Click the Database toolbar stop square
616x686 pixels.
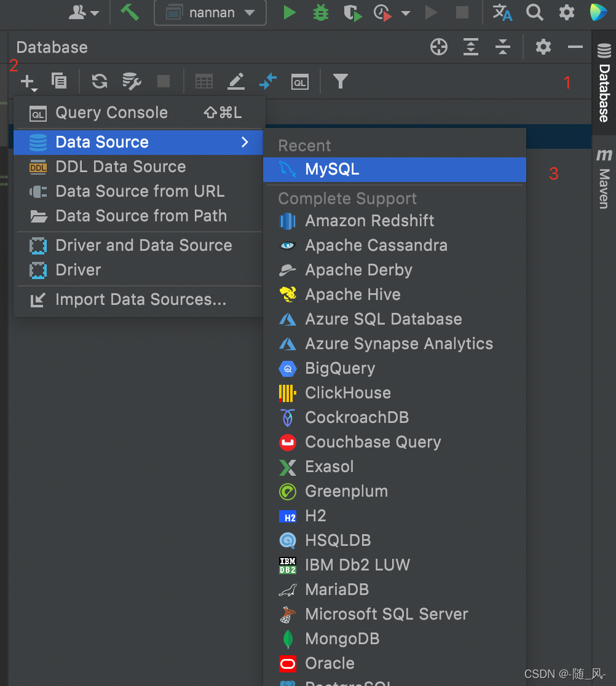click(163, 81)
